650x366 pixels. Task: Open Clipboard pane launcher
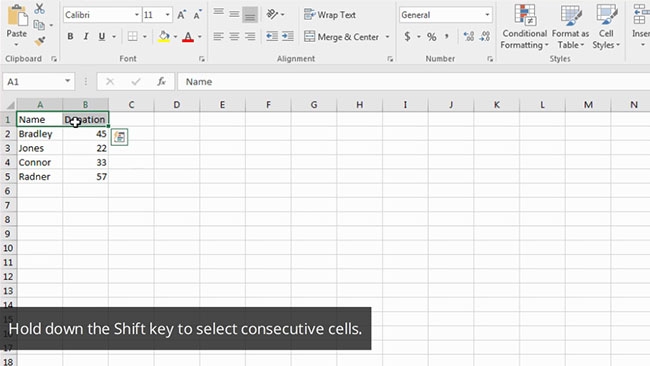click(54, 59)
